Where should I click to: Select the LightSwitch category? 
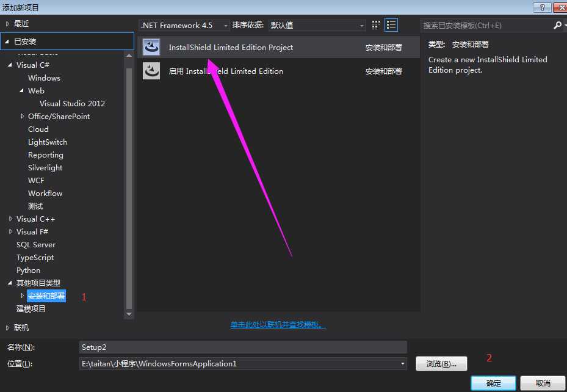coord(48,142)
